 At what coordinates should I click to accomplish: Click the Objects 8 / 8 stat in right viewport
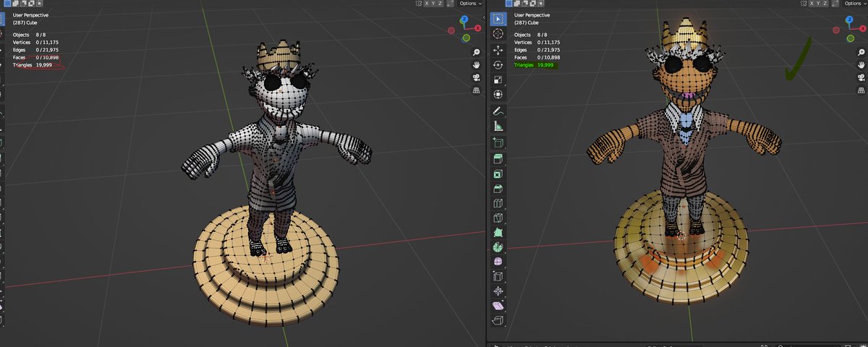530,35
